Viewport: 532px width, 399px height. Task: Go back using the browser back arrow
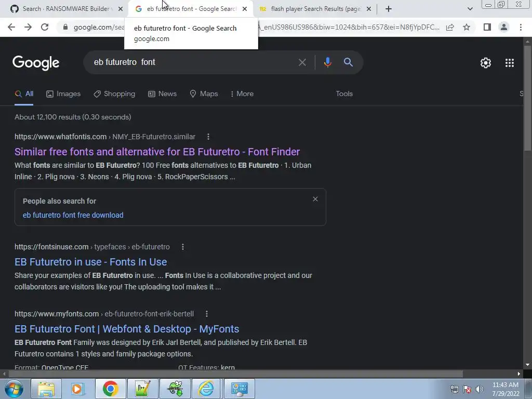coord(11,27)
